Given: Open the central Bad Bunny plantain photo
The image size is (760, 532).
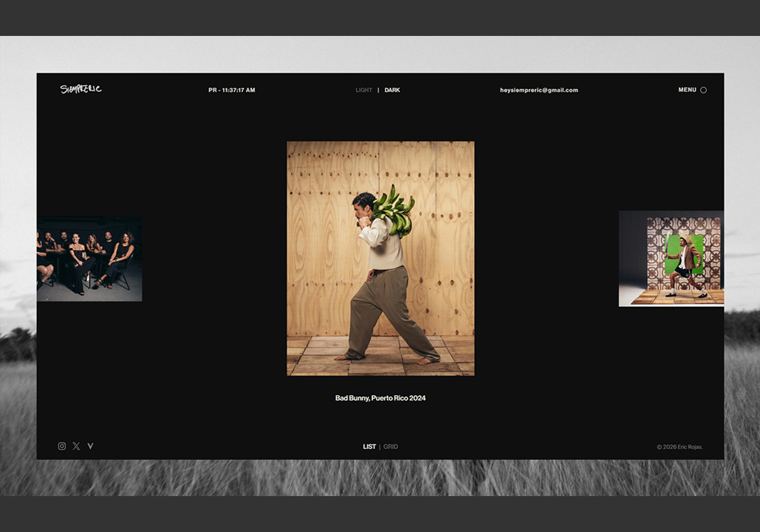Looking at the screenshot, I should (x=380, y=258).
